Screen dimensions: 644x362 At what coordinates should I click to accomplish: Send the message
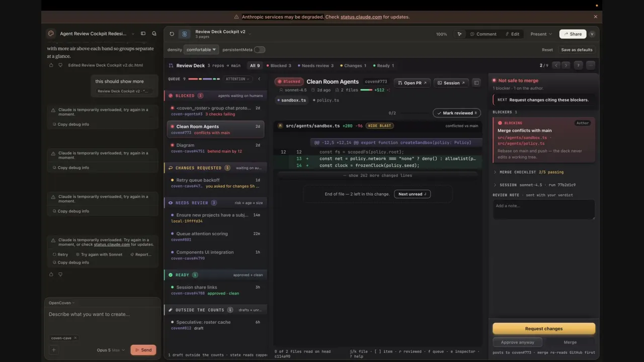click(x=143, y=350)
